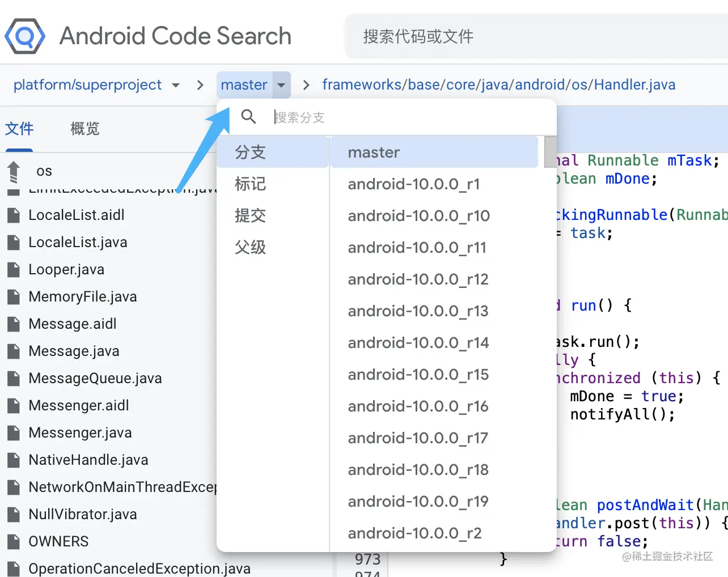This screenshot has width=728, height=577.
Task: Click the file icon next to NullVibrator.java
Action: (14, 514)
